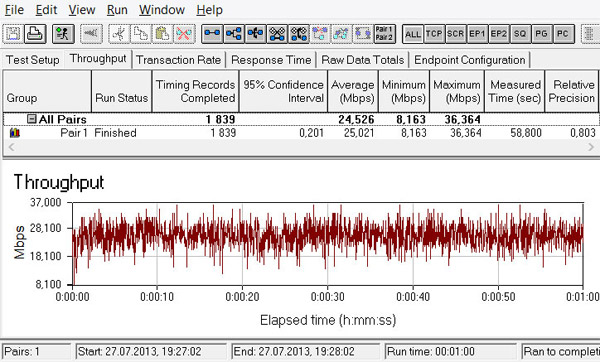Click the 25,021 average value for Pair 1
600x362 pixels.
[x=359, y=133]
